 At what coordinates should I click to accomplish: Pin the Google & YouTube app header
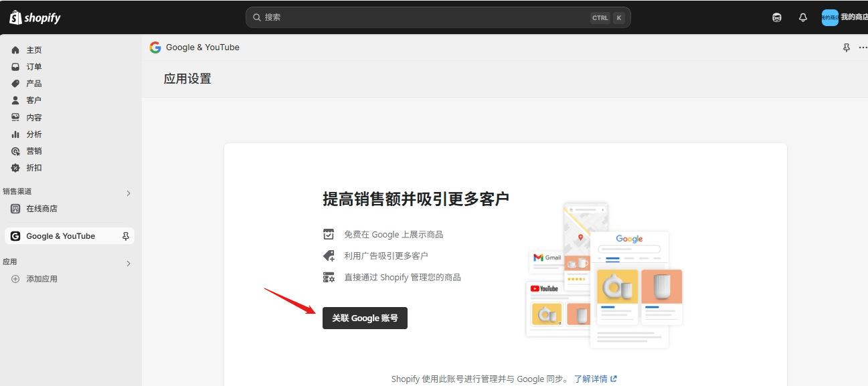point(846,47)
